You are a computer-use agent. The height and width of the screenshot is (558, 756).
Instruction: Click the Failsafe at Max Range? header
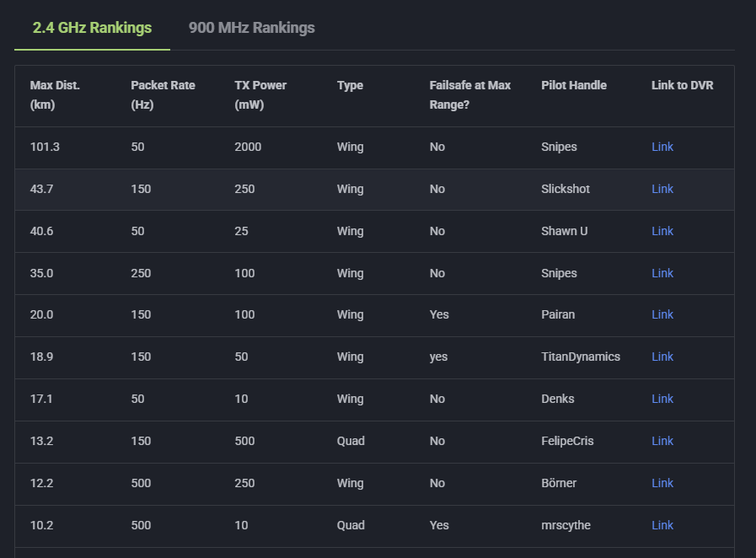(469, 95)
